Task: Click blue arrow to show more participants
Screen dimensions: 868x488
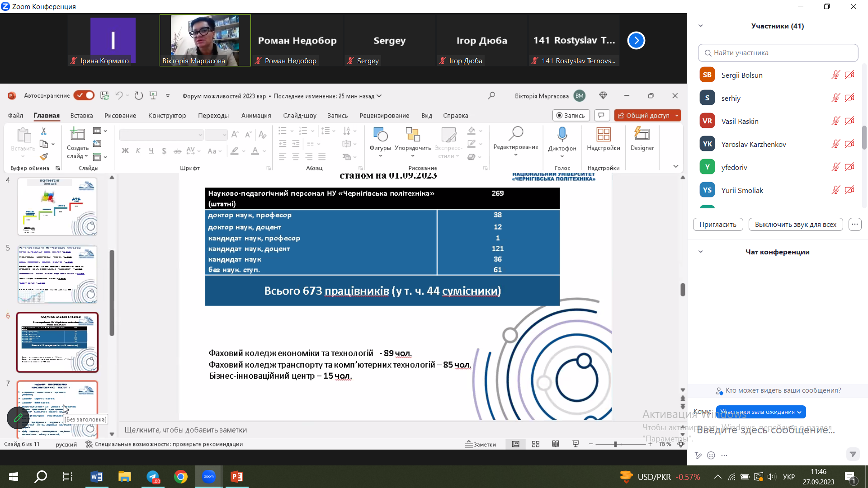Action: click(636, 41)
